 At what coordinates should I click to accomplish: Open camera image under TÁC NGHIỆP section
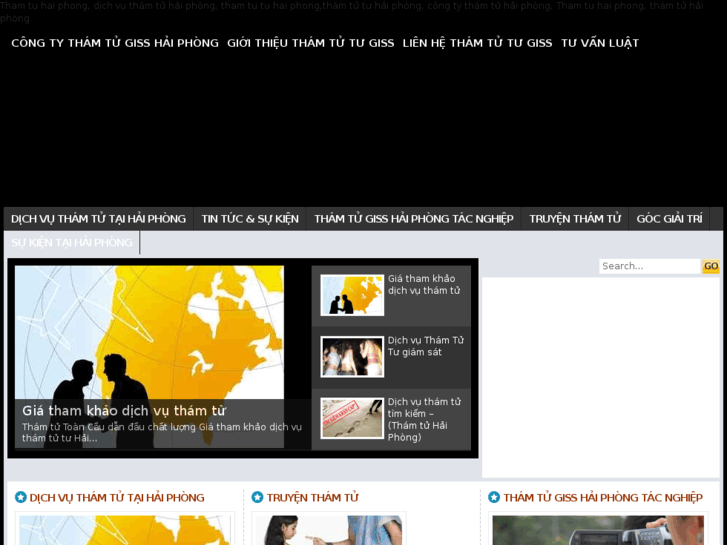pyautogui.click(x=598, y=530)
